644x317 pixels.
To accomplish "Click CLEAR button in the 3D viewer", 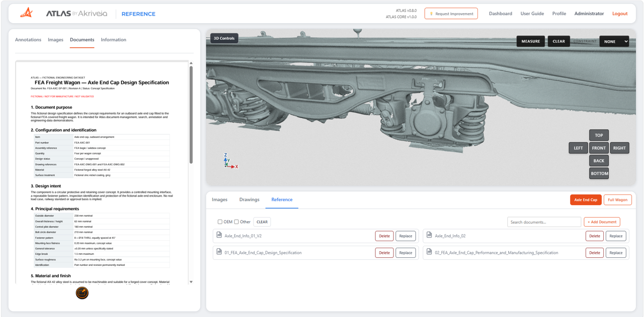I will coord(559,41).
